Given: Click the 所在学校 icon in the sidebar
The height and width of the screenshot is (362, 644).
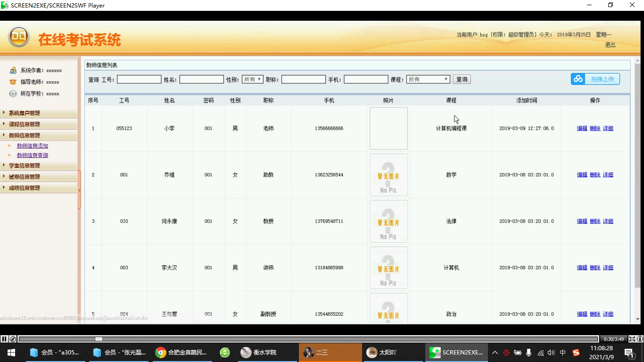Looking at the screenshot, I should coord(13,94).
